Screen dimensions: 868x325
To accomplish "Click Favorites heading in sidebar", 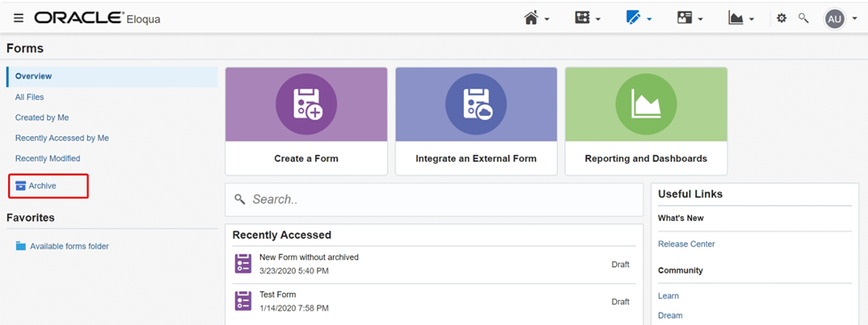I will (x=30, y=217).
